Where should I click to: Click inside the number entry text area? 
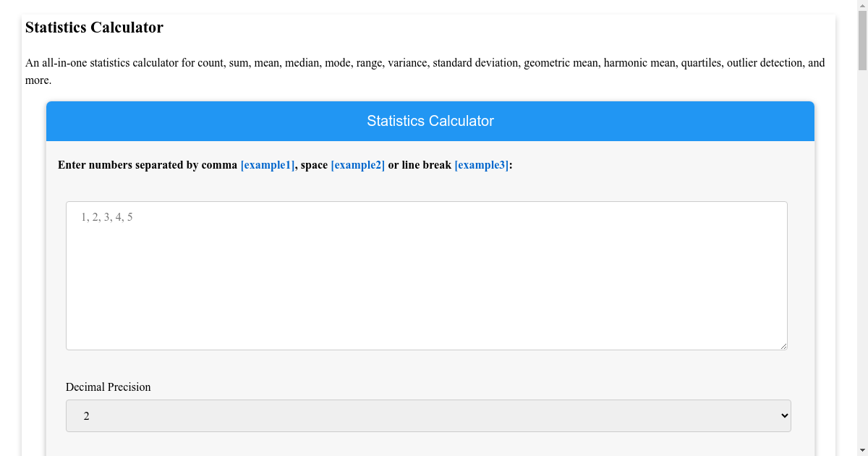point(427,275)
